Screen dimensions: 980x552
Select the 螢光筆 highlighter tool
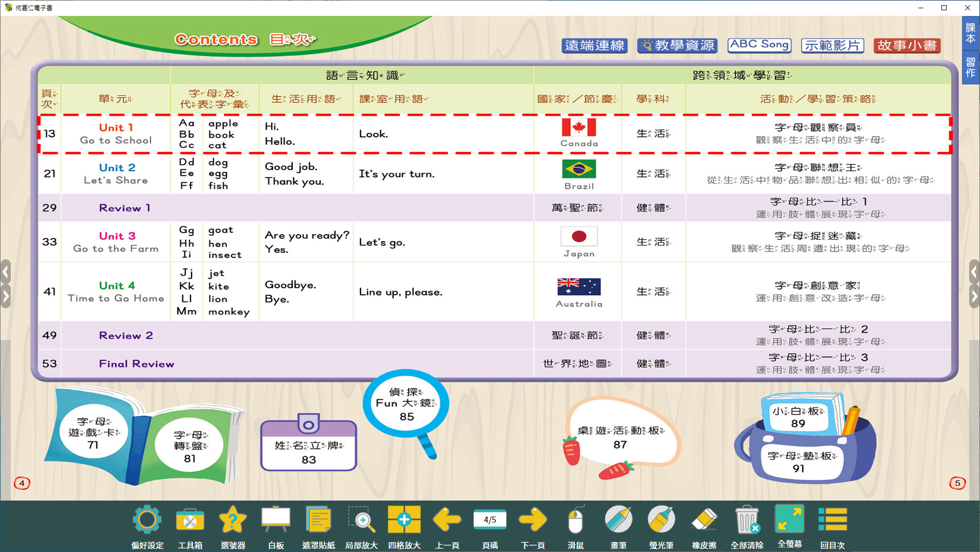(661, 521)
